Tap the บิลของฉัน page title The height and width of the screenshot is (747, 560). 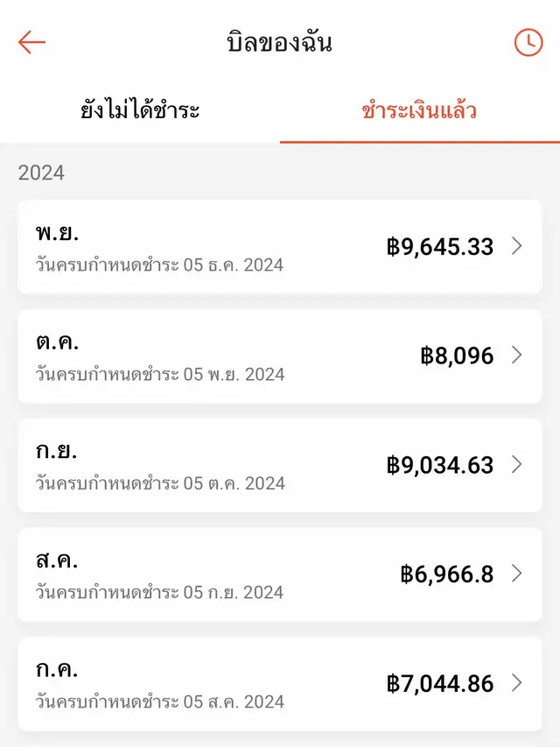(279, 42)
